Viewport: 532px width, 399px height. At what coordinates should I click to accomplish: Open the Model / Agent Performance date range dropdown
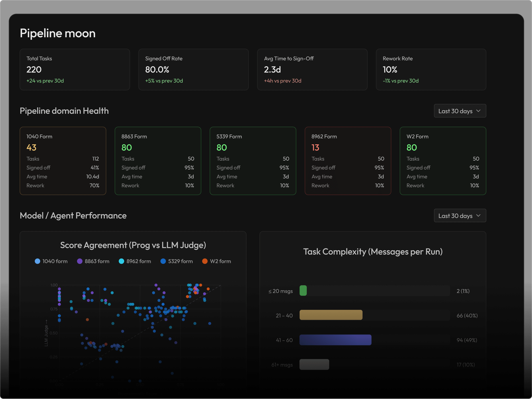460,216
